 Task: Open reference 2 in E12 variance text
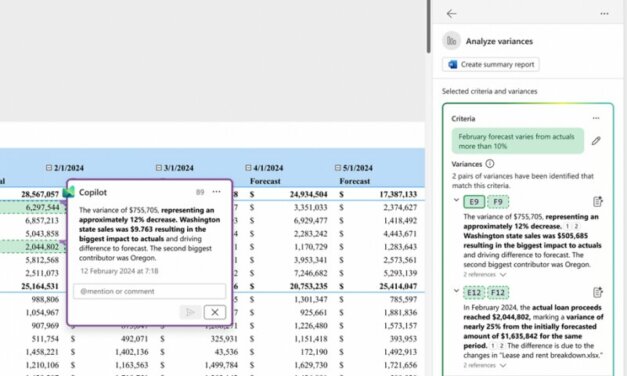tap(502, 346)
